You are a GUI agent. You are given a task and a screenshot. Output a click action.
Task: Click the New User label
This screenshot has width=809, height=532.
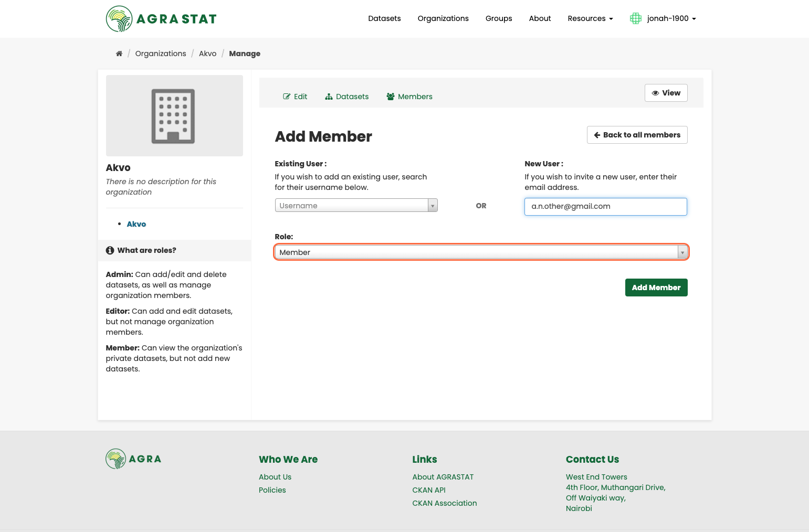click(544, 164)
